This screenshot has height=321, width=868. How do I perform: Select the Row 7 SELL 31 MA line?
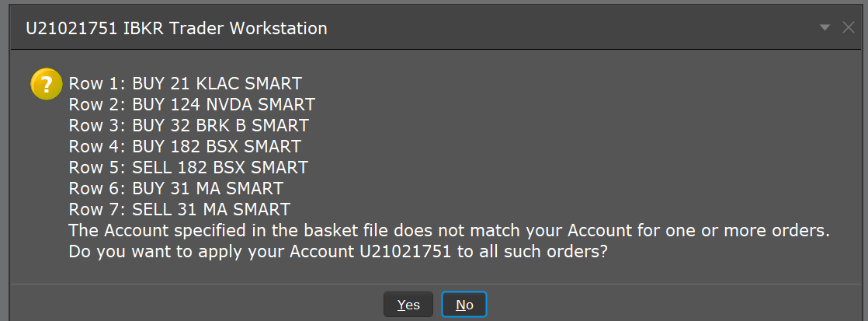point(179,209)
